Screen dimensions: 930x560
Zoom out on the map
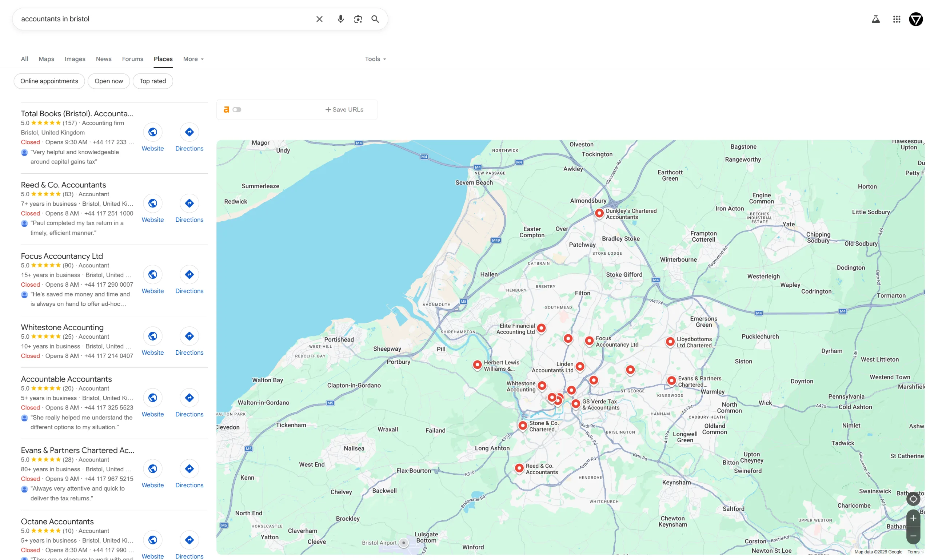(913, 536)
